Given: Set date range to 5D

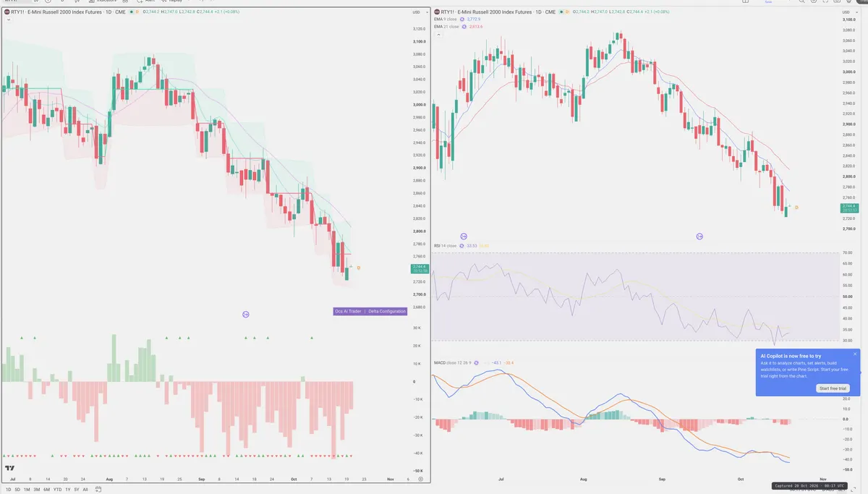Looking at the screenshot, I should (17, 490).
